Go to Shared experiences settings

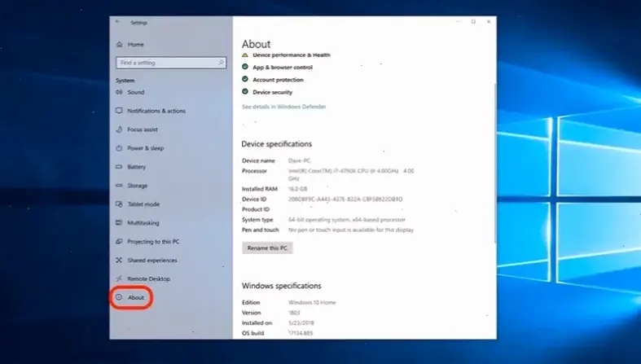coord(151,260)
